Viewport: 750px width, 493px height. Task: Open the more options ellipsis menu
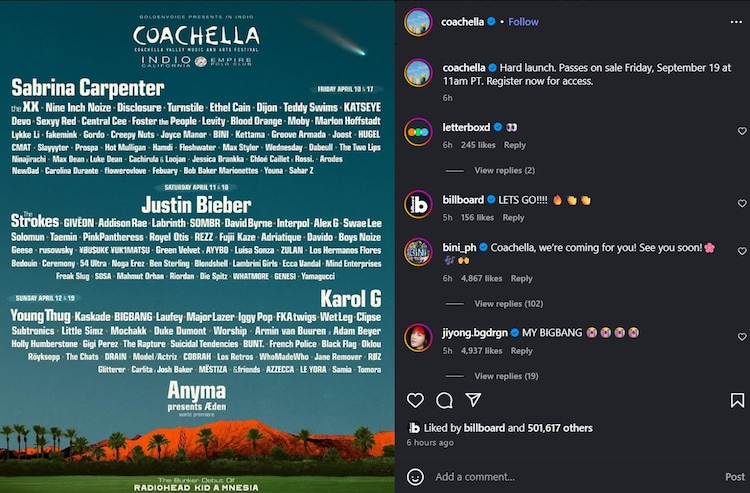736,22
